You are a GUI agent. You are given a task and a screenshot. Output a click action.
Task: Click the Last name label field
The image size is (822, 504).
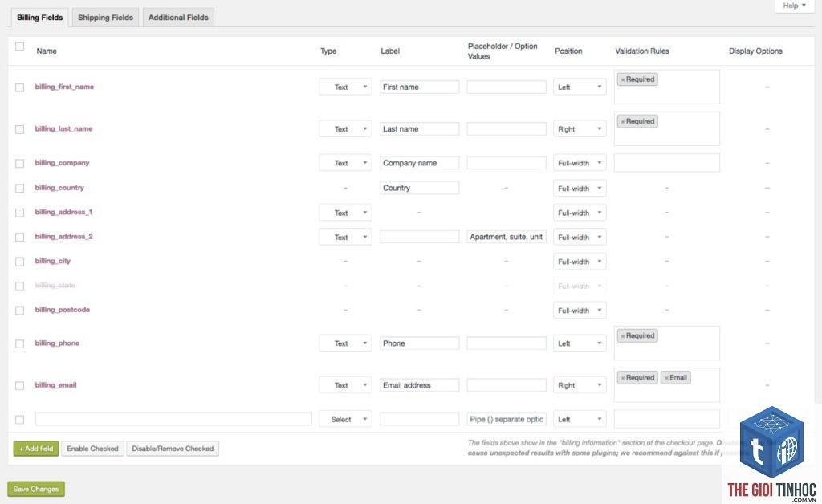coord(419,129)
